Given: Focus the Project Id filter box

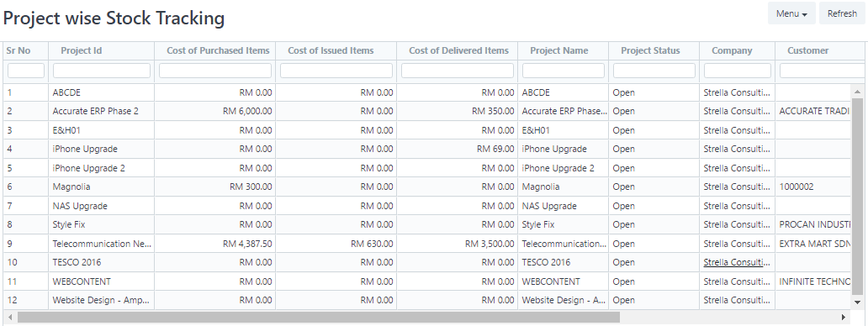Looking at the screenshot, I should tap(102, 71).
